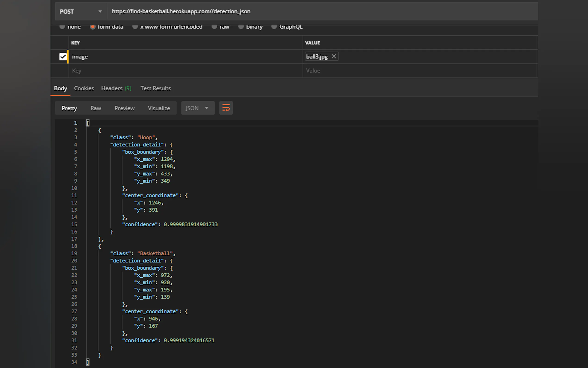Screen dimensions: 588x368
Task: Select the Preview response view
Action: (125, 108)
